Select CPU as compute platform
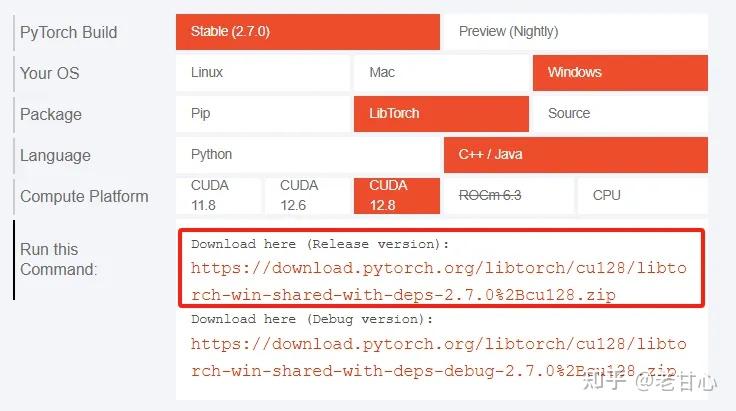Viewport: 736px width, 411px height. click(x=643, y=196)
